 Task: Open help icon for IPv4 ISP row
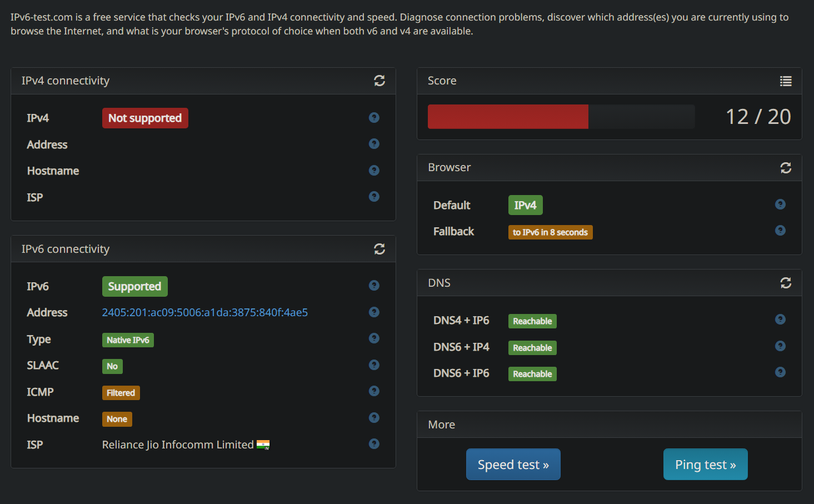tap(374, 196)
